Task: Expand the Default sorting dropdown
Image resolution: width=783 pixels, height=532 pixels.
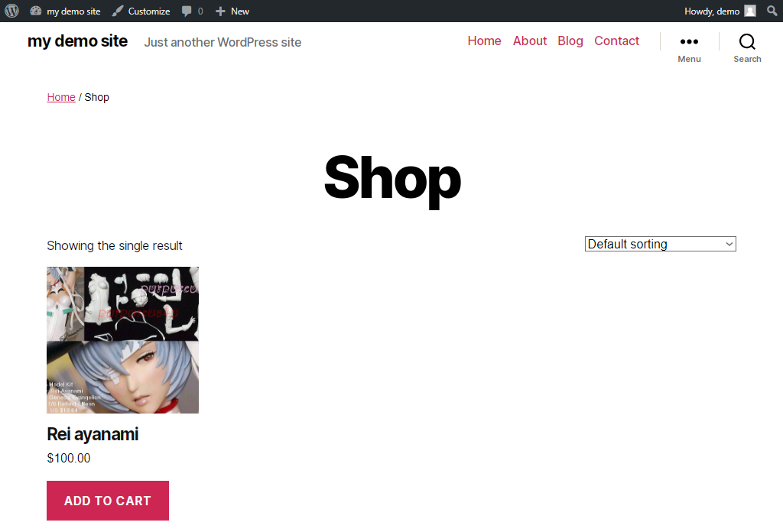Action: [x=660, y=244]
